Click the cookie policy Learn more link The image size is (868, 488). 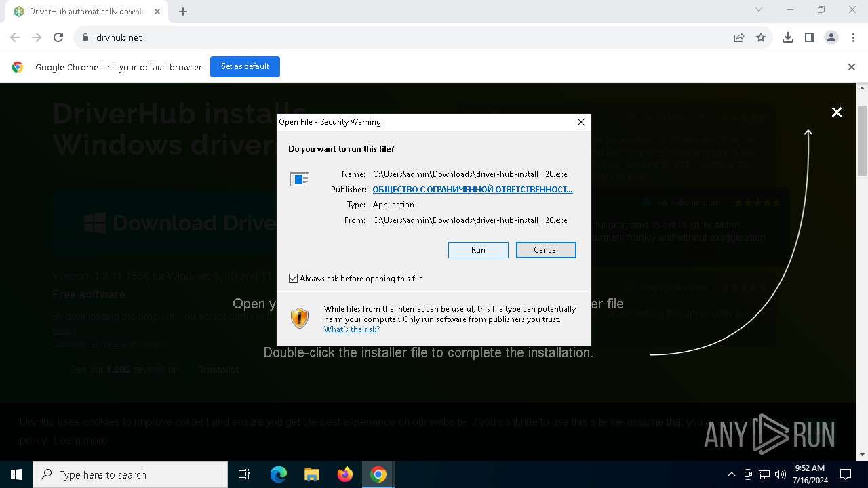tap(81, 440)
